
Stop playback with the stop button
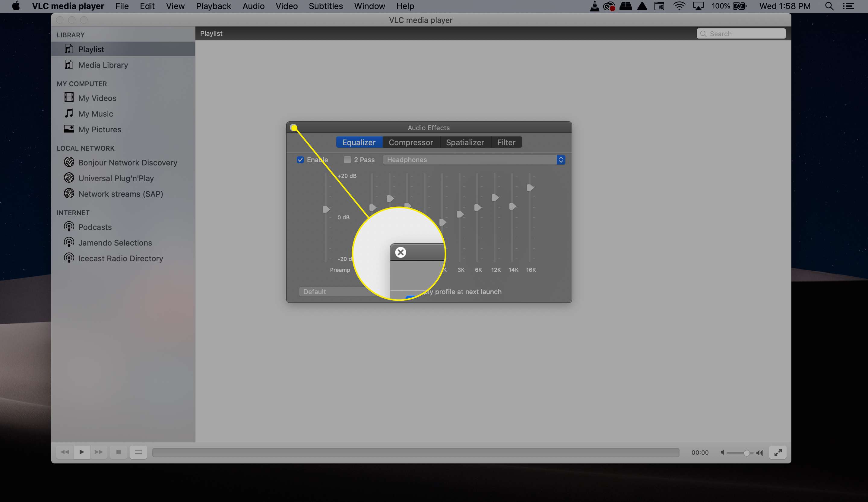pyautogui.click(x=119, y=452)
